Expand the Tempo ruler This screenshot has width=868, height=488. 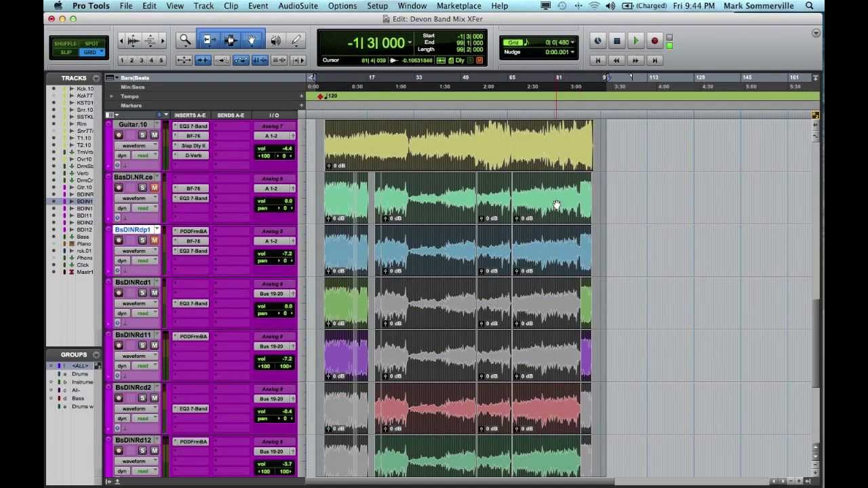tap(112, 96)
